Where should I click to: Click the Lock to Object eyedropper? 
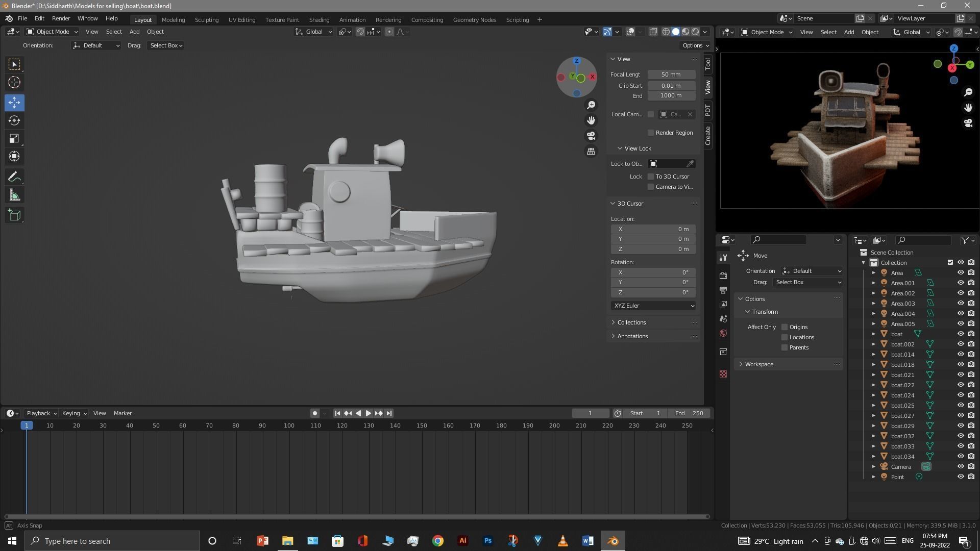point(690,164)
